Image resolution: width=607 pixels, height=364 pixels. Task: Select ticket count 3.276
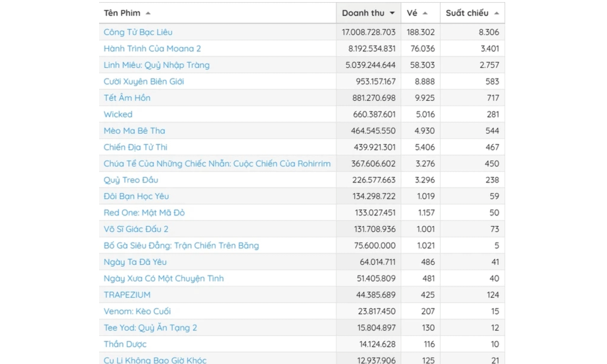[x=425, y=163]
